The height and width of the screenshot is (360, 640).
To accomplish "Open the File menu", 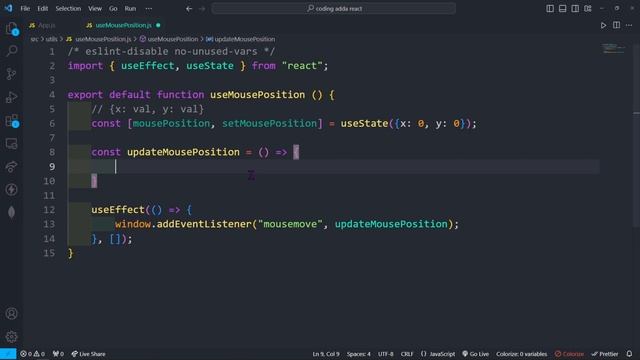I will (x=25, y=9).
